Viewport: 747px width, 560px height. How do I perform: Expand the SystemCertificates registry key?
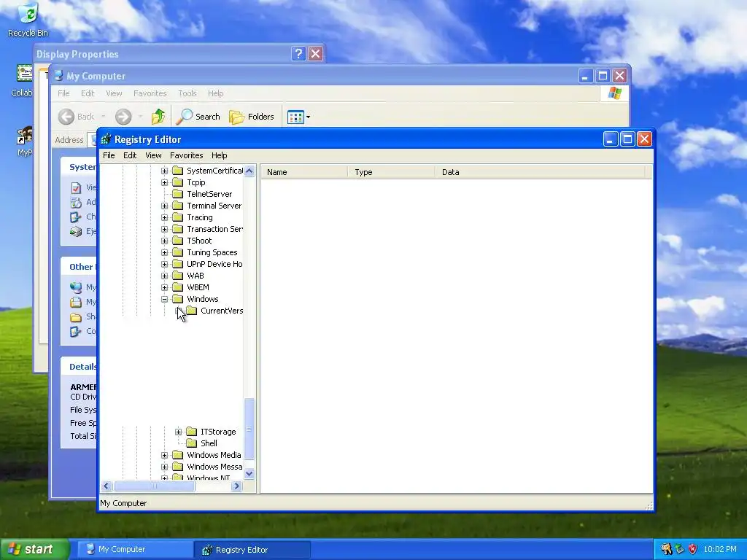(x=164, y=171)
